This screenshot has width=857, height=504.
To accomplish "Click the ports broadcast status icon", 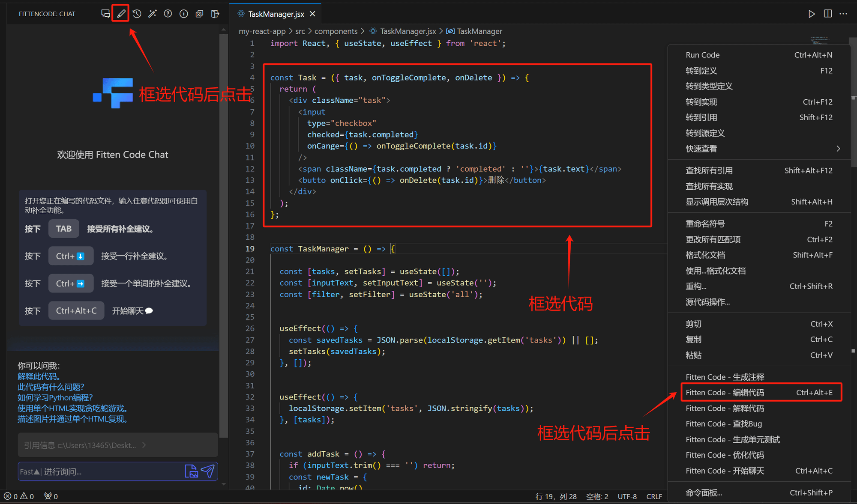I will coord(51,496).
